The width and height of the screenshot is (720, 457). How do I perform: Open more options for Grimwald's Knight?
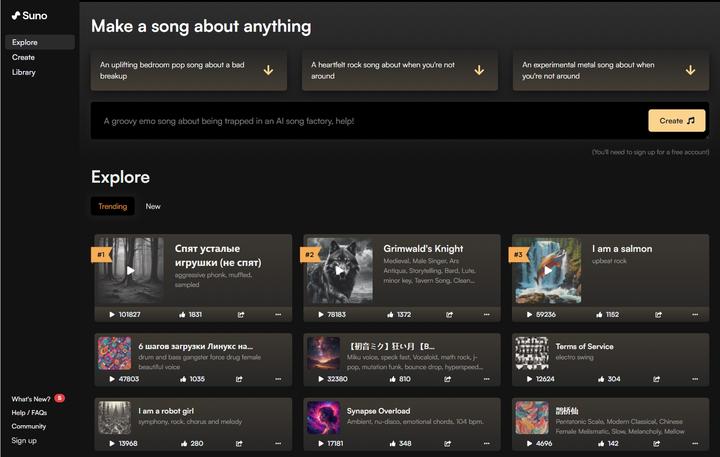(485, 314)
